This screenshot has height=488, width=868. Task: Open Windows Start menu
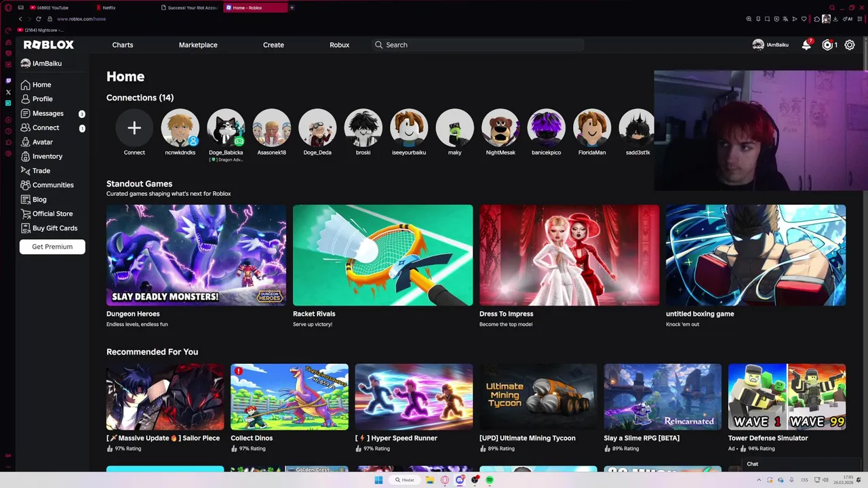378,480
